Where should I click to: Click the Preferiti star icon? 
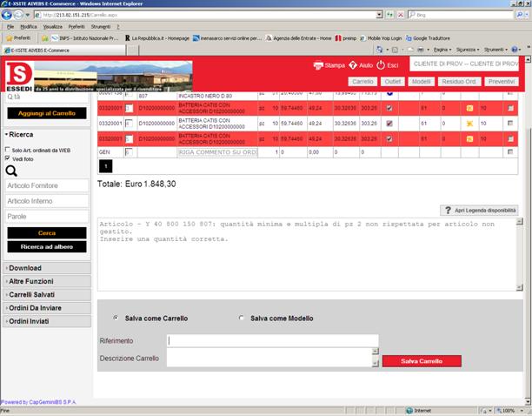[x=9, y=38]
